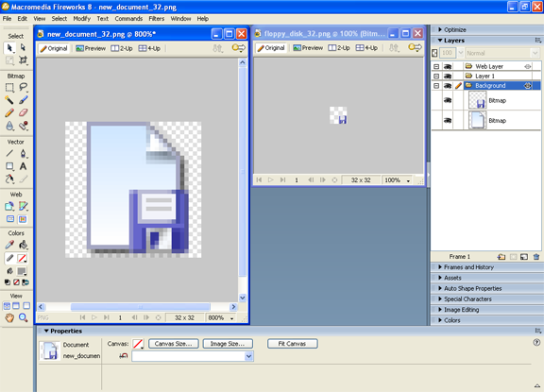The height and width of the screenshot is (392, 544).
Task: Click the Delete Selection trash icon
Action: (x=536, y=257)
